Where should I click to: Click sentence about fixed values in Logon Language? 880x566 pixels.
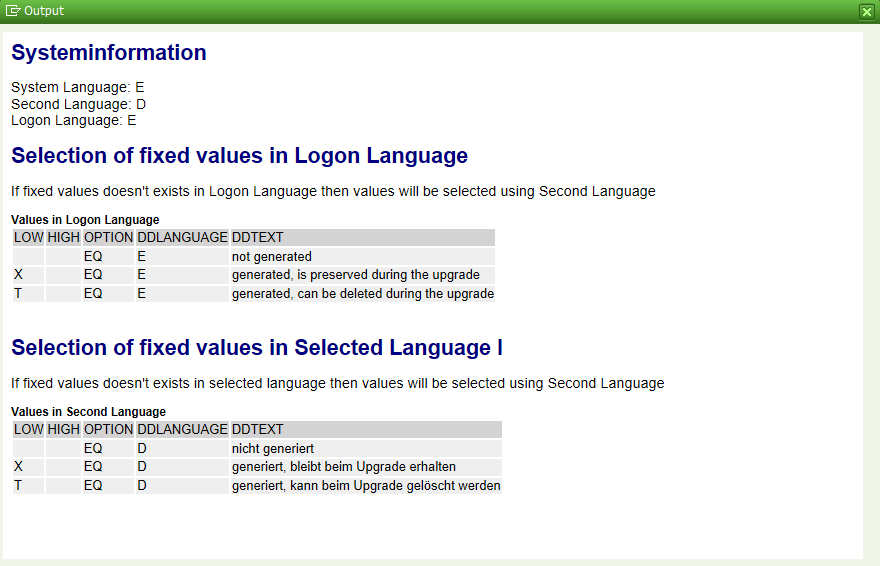[333, 192]
